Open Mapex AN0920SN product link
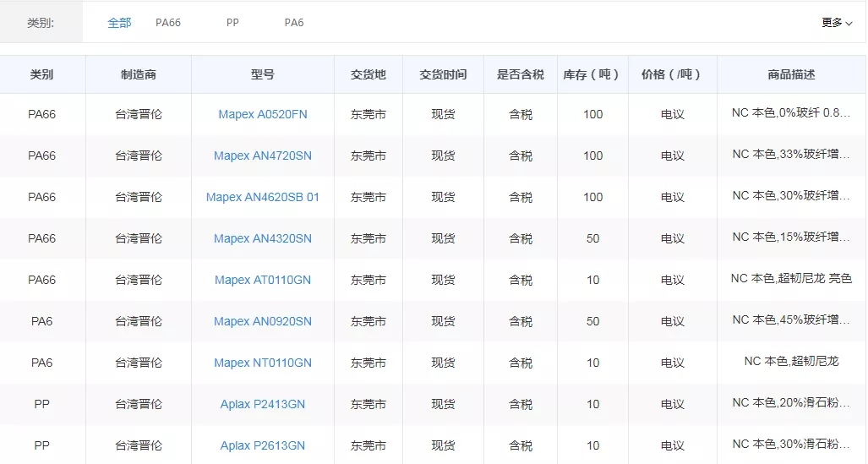The height and width of the screenshot is (464, 868). point(262,321)
